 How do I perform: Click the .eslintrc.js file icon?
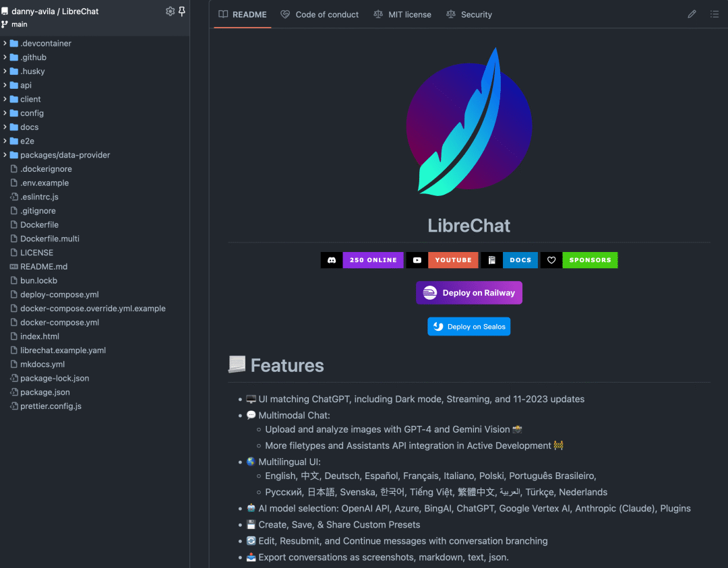(x=14, y=197)
